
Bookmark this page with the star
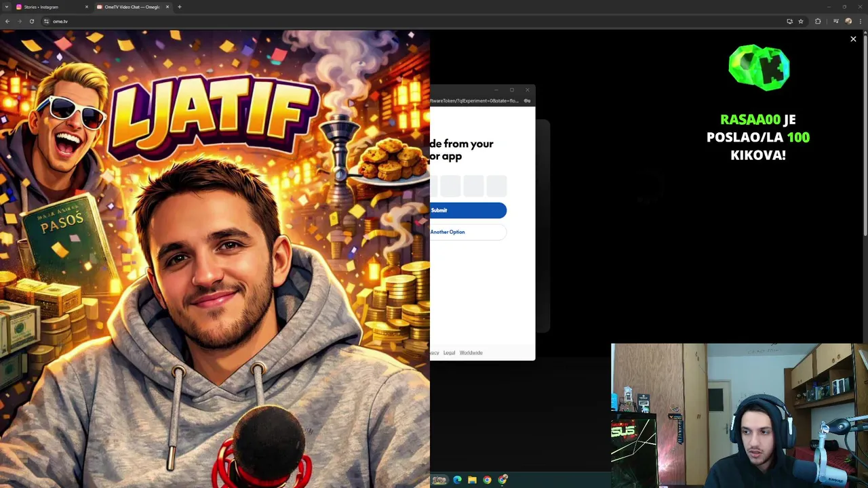point(801,21)
